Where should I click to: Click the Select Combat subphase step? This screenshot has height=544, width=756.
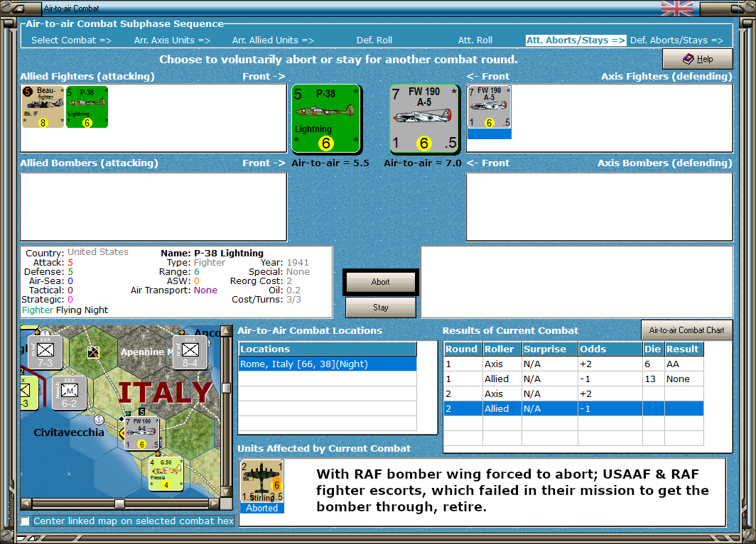(x=71, y=40)
